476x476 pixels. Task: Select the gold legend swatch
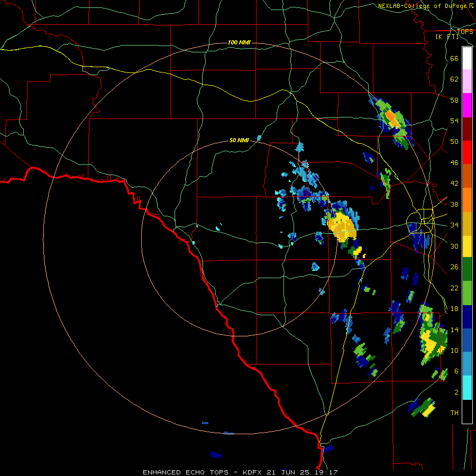tap(467, 224)
